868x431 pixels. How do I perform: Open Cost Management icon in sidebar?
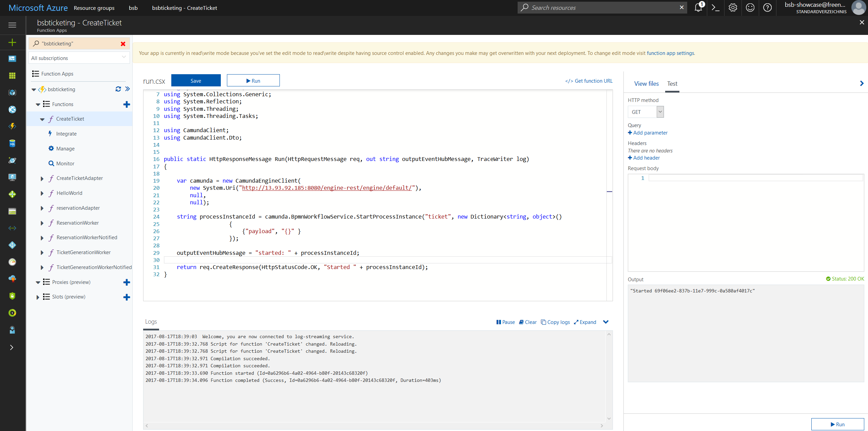[12, 313]
